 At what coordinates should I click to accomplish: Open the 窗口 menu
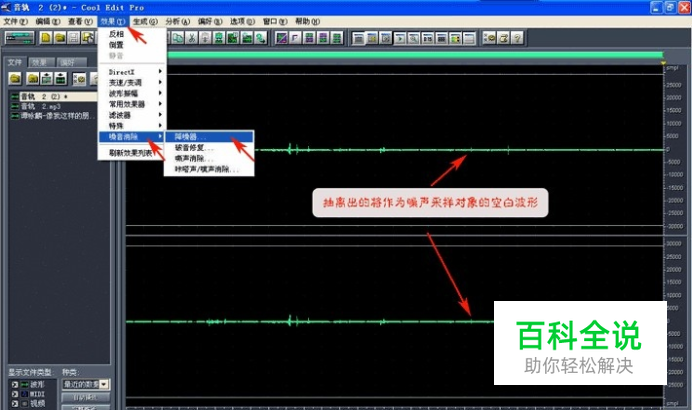[275, 21]
